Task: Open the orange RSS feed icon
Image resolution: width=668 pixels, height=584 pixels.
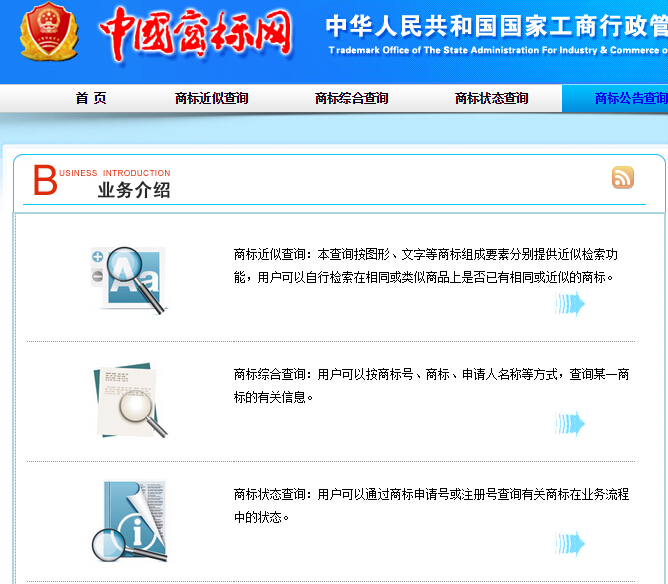Action: (x=623, y=177)
